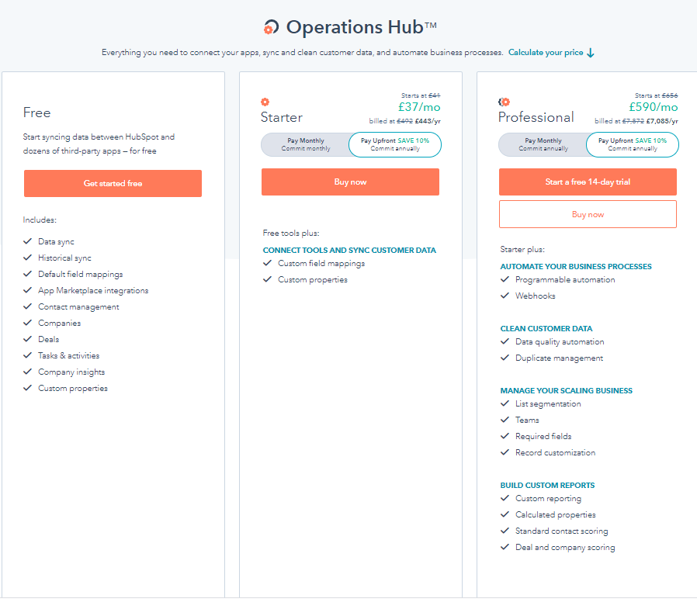Click the Deals feature text
This screenshot has height=616, width=697.
[x=48, y=339]
